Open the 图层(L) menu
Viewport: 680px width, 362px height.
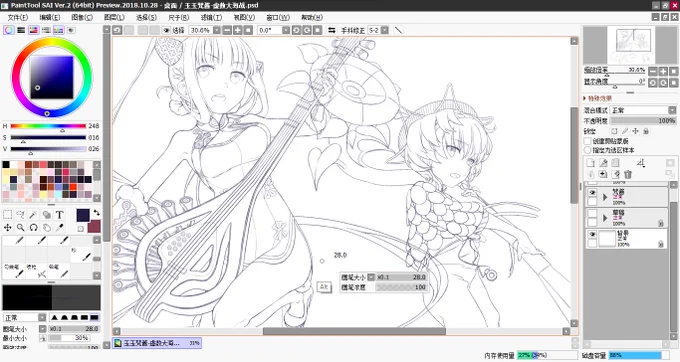pos(114,17)
